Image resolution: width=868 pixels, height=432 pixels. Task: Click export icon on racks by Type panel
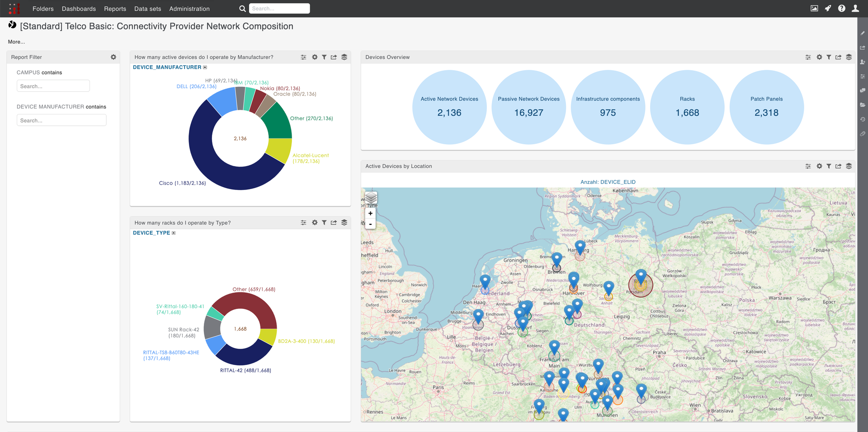point(334,223)
